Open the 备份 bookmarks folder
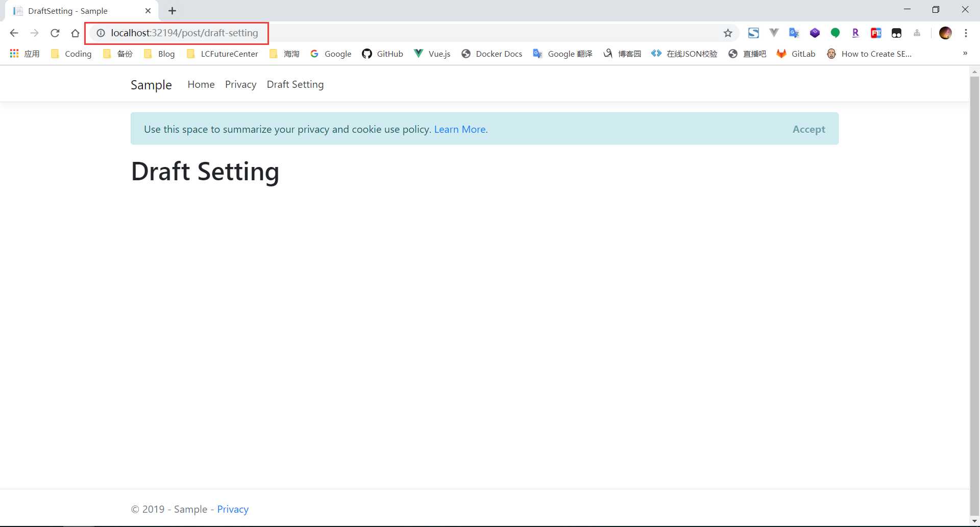The height and width of the screenshot is (527, 980). pos(117,54)
